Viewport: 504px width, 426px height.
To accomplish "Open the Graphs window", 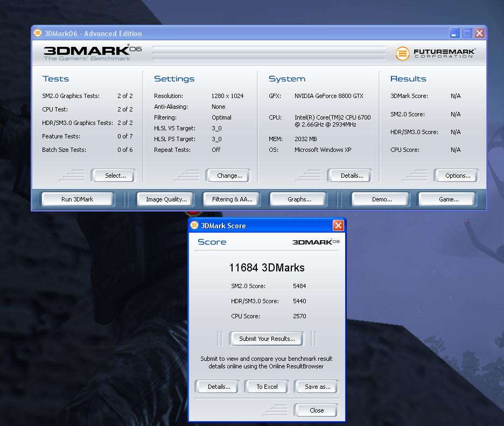I will coord(299,199).
